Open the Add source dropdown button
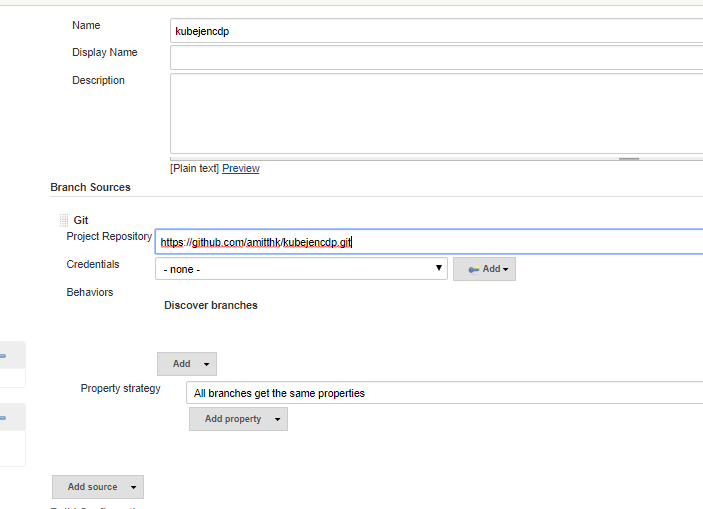The image size is (703, 509). point(98,487)
